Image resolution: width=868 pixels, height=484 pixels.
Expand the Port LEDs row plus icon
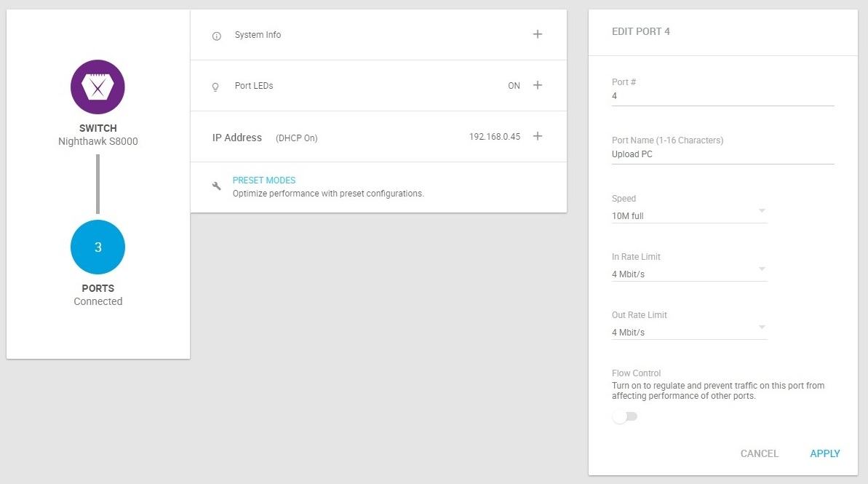point(537,85)
